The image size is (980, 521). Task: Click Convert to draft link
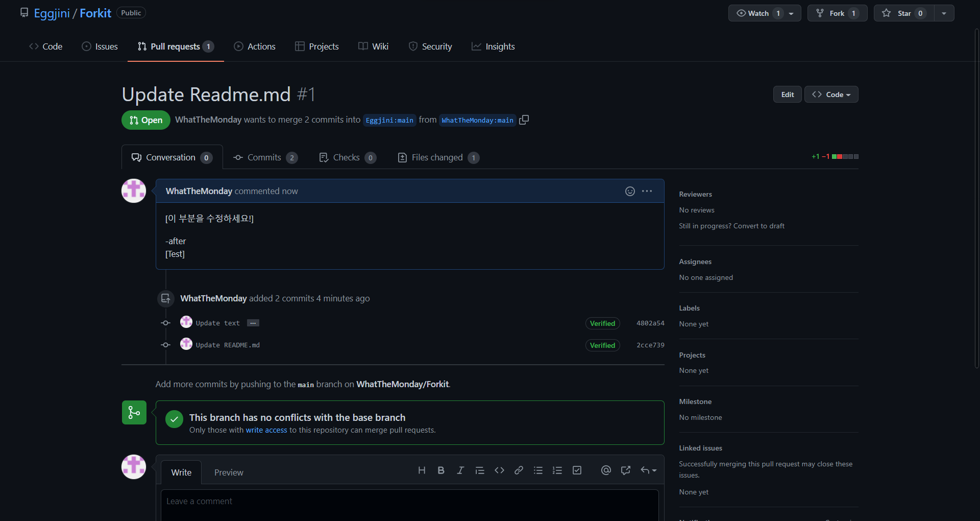point(759,226)
